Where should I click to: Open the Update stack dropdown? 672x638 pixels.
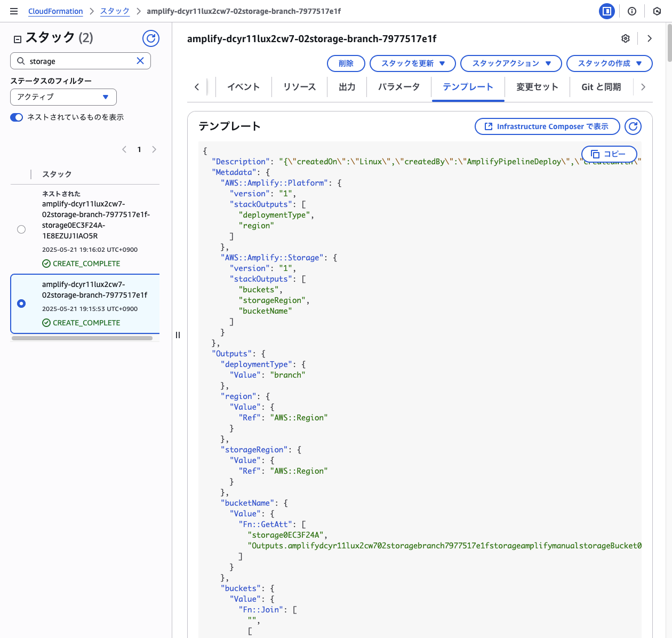coord(413,63)
